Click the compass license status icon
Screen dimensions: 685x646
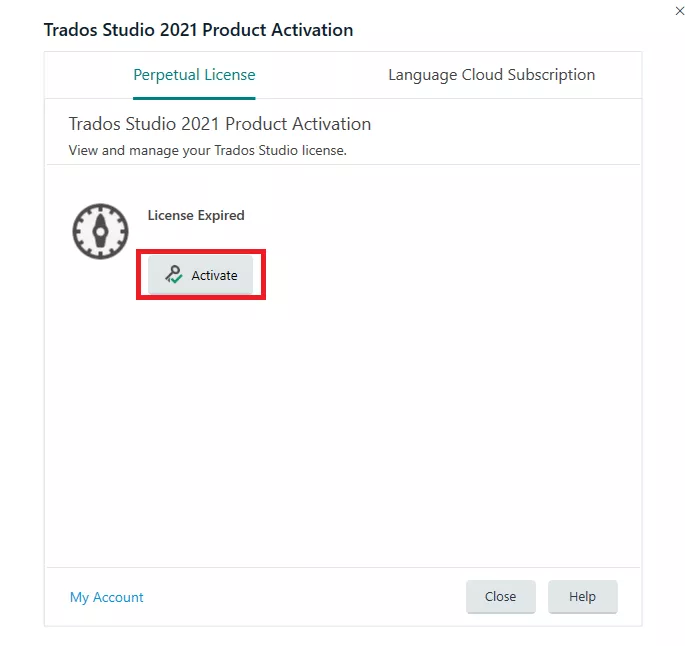(x=100, y=231)
